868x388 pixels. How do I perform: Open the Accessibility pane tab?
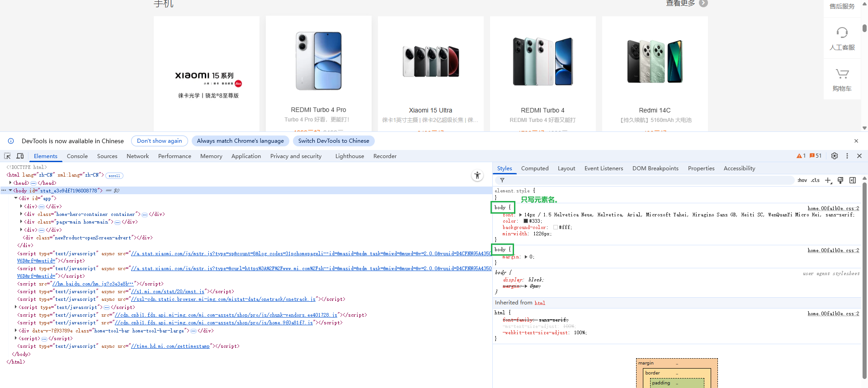pos(739,168)
